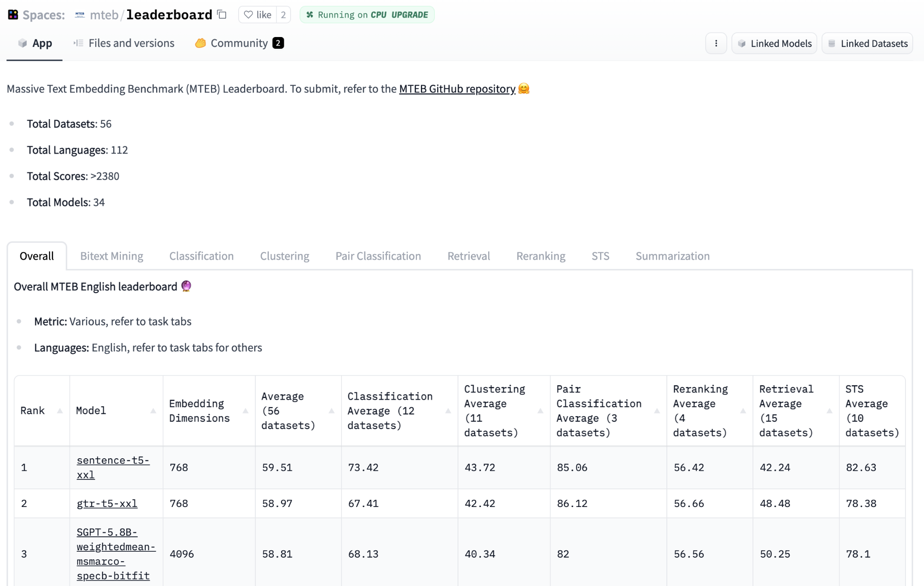Sort by Model column arrow

(x=153, y=411)
